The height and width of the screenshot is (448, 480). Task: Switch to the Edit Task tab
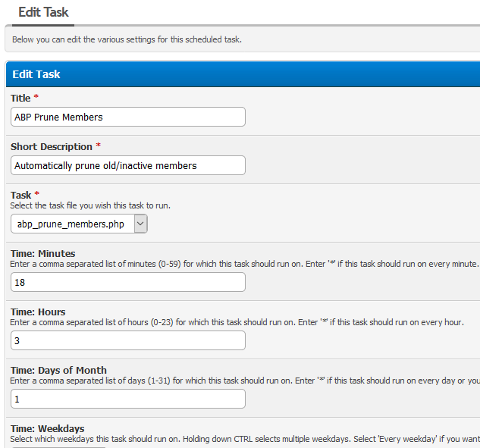click(x=43, y=12)
